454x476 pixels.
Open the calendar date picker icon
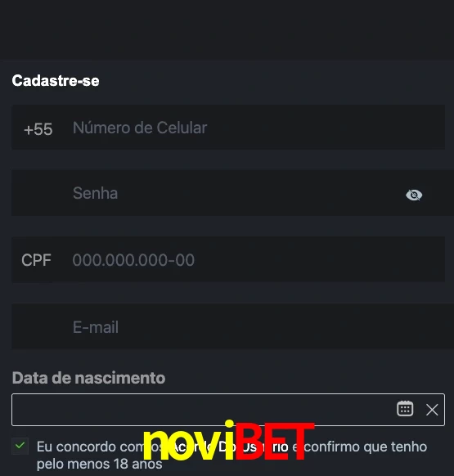pyautogui.click(x=405, y=409)
